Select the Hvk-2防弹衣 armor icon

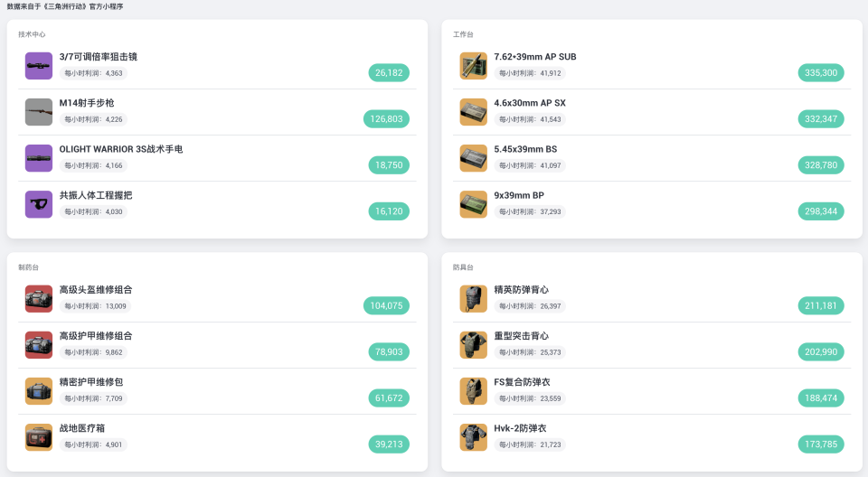click(x=474, y=437)
